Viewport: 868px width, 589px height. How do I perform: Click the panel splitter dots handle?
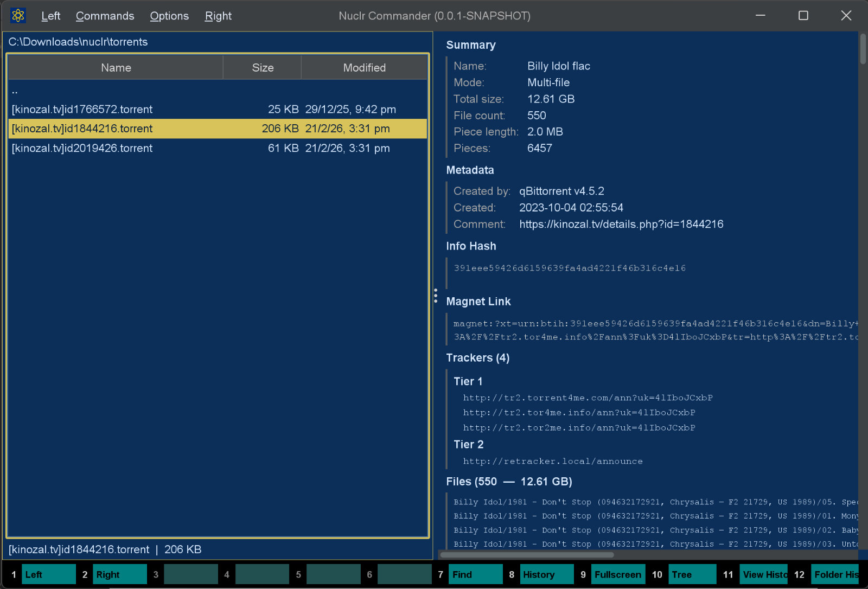(x=435, y=296)
